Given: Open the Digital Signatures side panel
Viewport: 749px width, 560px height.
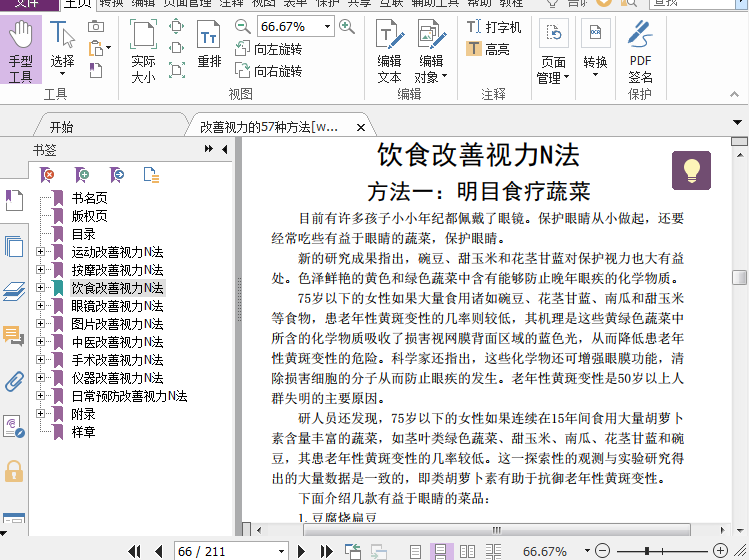Looking at the screenshot, I should [x=14, y=427].
